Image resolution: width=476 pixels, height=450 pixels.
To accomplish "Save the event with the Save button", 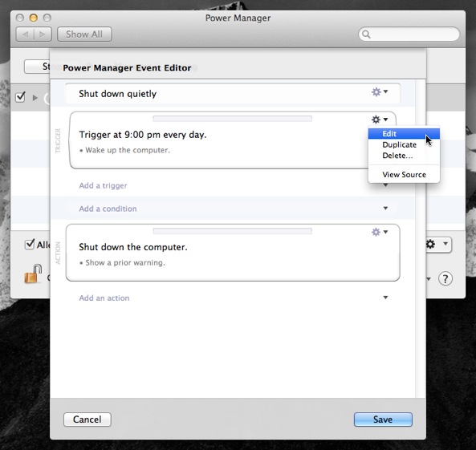I will [x=383, y=420].
